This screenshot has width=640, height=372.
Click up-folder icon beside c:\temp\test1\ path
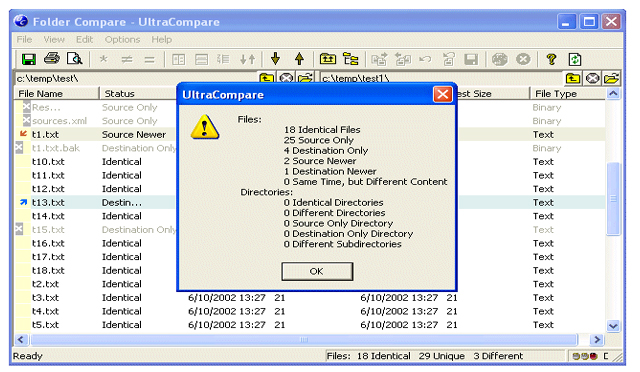point(573,78)
